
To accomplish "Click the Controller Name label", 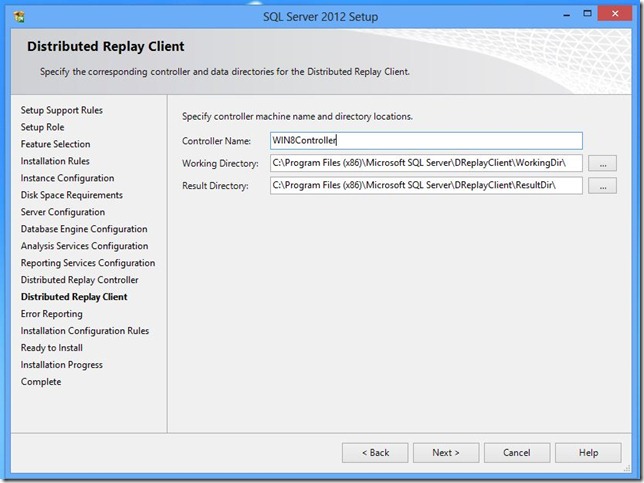I will pos(216,141).
